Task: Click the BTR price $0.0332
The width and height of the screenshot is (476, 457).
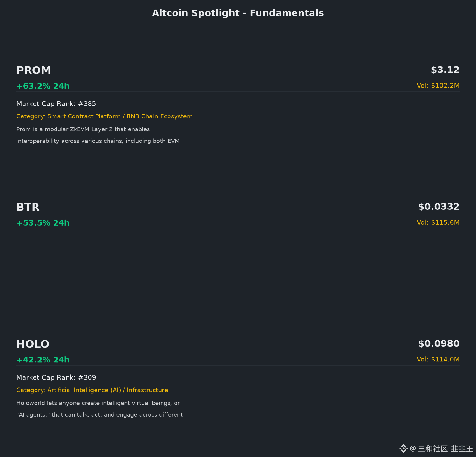Action: pos(439,207)
